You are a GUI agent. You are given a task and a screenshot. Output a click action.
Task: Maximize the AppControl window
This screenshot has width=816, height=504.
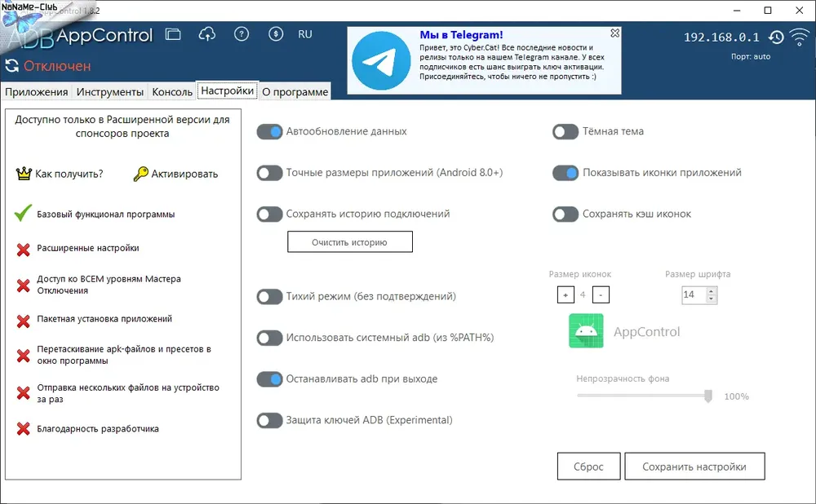coord(768,11)
